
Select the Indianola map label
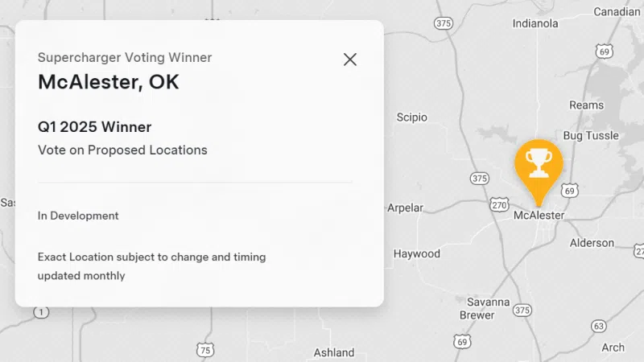click(x=535, y=23)
